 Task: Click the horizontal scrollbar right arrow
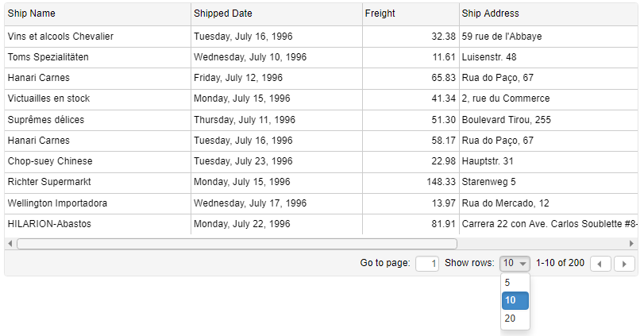[631, 244]
